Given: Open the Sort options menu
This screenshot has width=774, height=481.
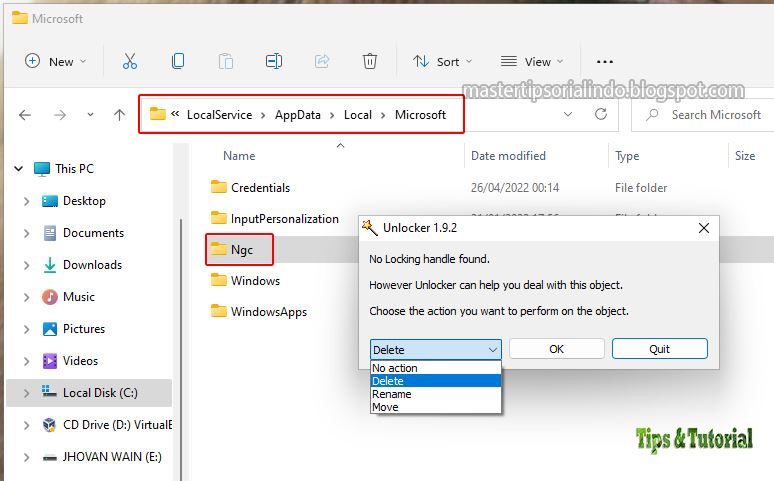Looking at the screenshot, I should tap(443, 61).
